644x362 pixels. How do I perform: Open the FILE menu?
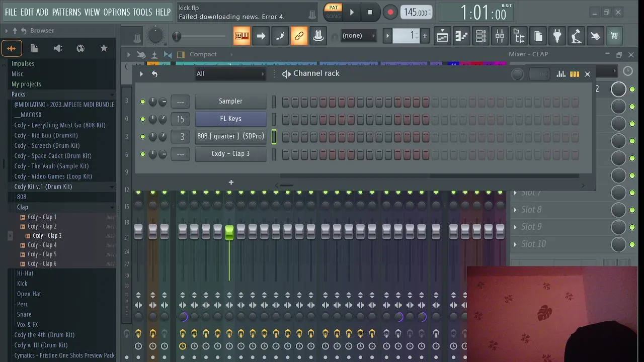coord(11,12)
